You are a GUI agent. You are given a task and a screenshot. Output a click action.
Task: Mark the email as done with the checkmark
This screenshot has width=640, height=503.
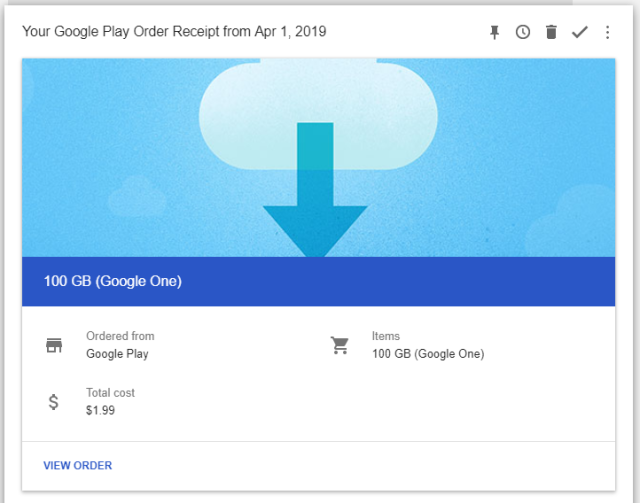click(579, 32)
